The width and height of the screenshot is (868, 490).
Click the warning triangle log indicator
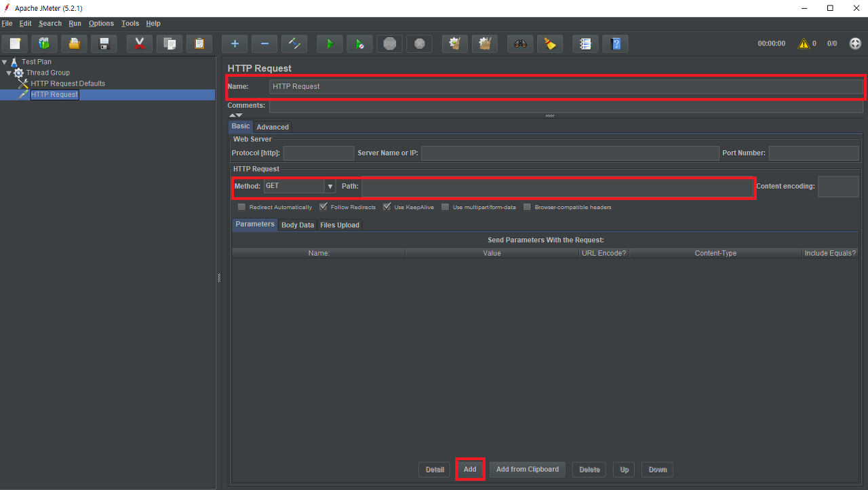[x=804, y=43]
